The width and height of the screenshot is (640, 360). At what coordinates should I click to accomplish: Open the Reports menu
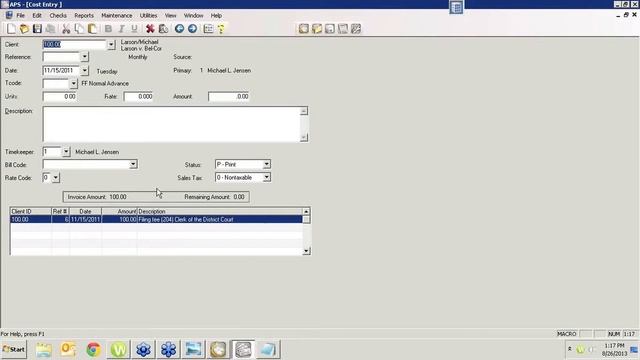point(84,16)
